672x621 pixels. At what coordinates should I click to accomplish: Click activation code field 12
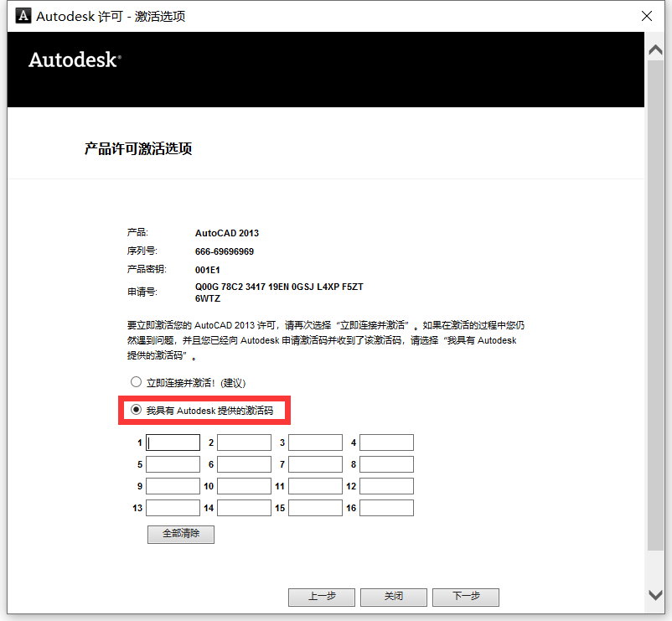386,486
